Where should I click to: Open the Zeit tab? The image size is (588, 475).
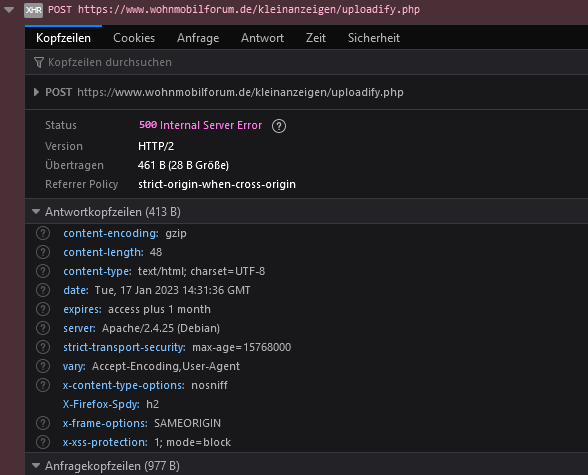315,38
